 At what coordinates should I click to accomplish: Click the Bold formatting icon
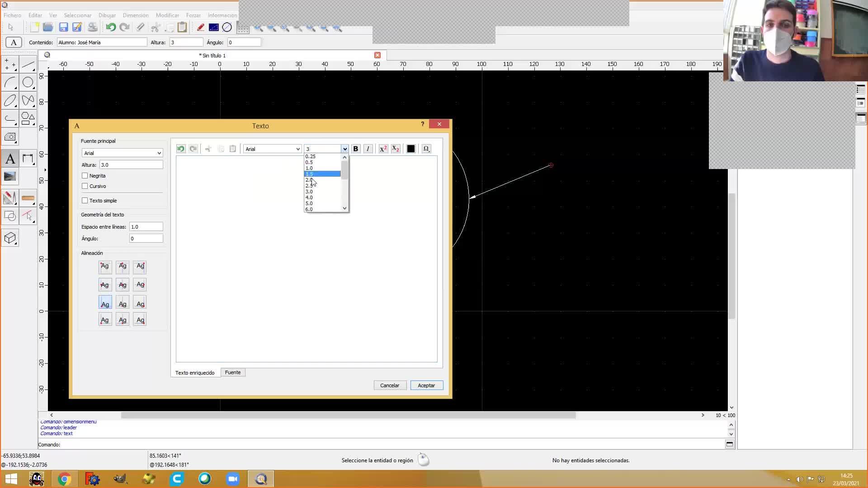tap(355, 149)
